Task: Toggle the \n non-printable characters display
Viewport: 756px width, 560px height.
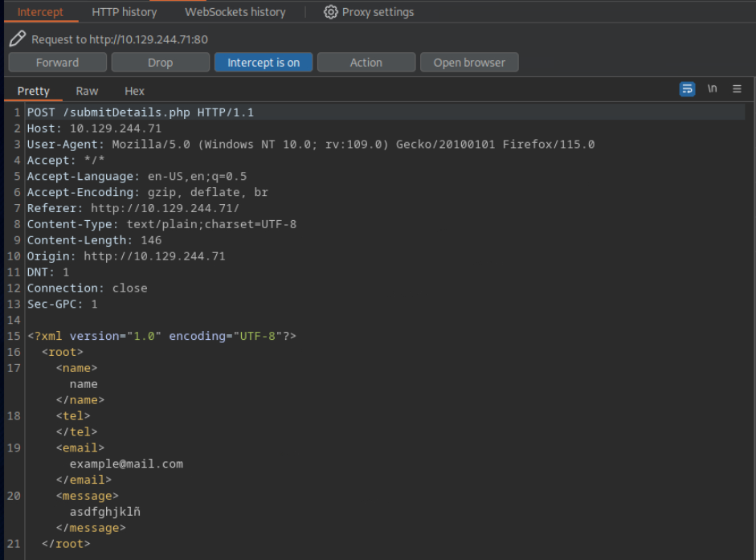Action: click(x=712, y=89)
